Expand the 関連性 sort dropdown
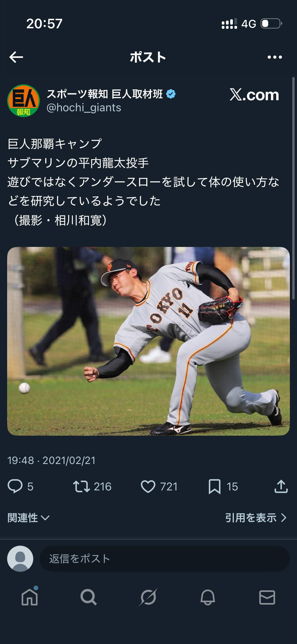The width and height of the screenshot is (297, 644). pyautogui.click(x=29, y=518)
